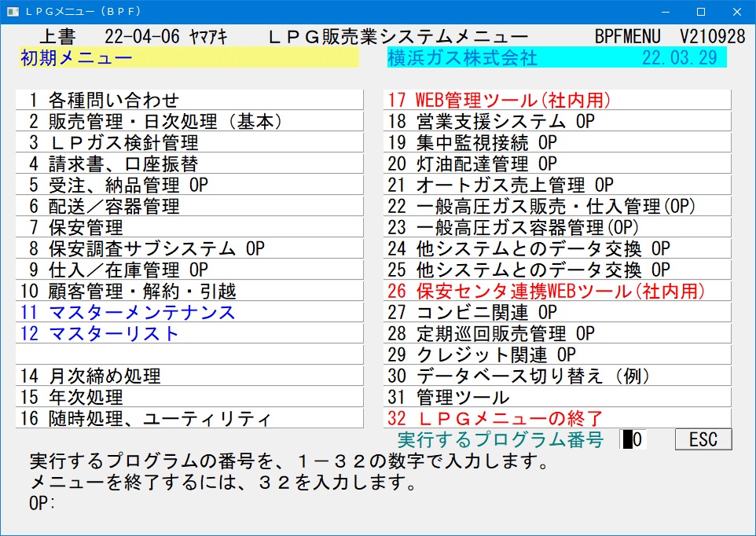Click the 実行するプログラム番号 label
This screenshot has width=756, height=536.
(x=501, y=439)
